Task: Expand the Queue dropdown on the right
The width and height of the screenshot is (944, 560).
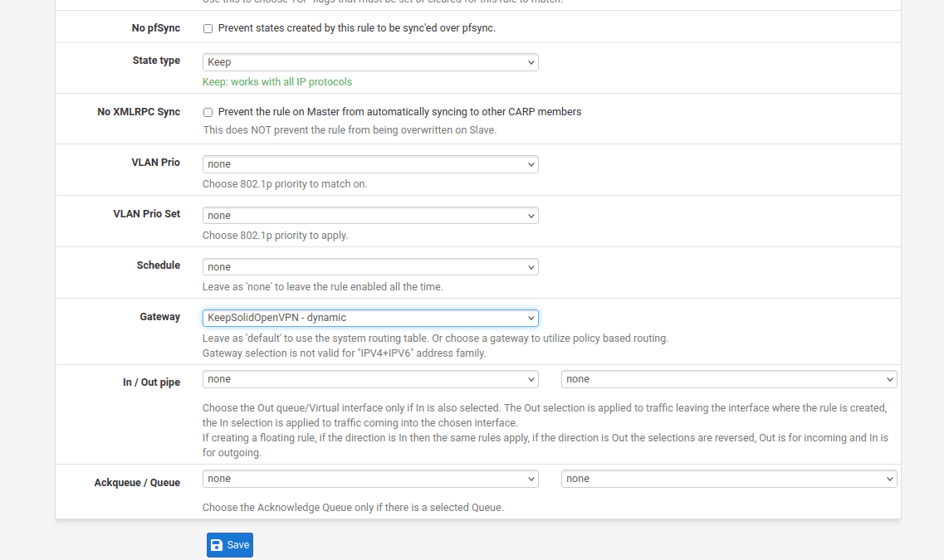Action: pos(729,479)
